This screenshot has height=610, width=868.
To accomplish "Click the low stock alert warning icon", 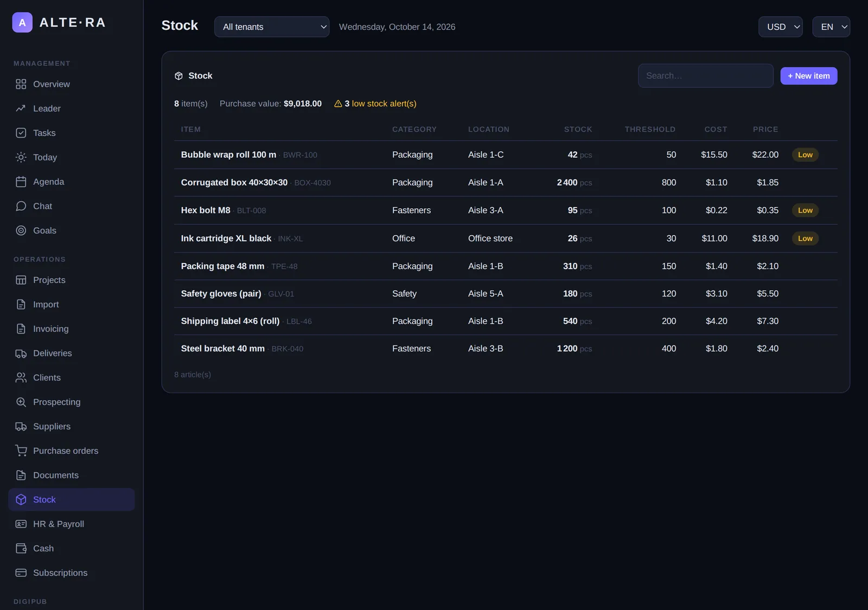I will coord(338,104).
